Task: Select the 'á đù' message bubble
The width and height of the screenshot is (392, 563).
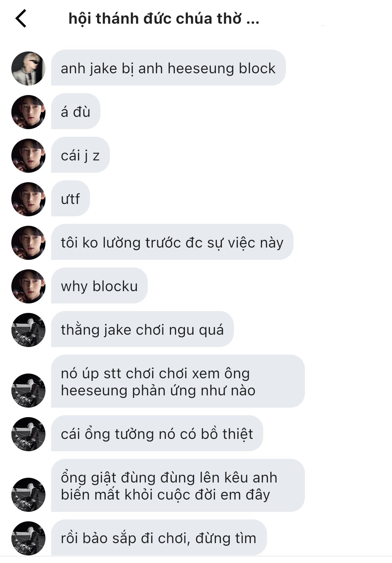Action: coord(76,111)
